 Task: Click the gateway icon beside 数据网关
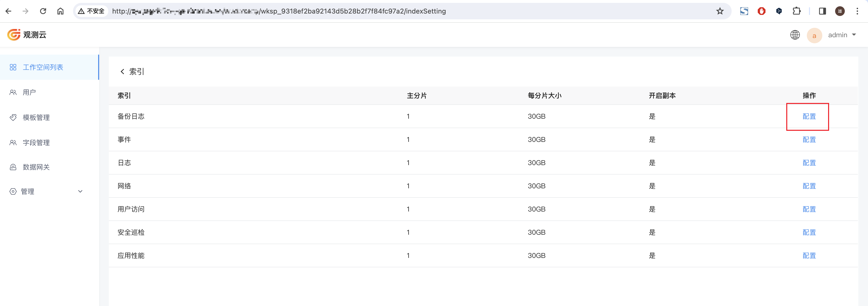click(x=13, y=167)
